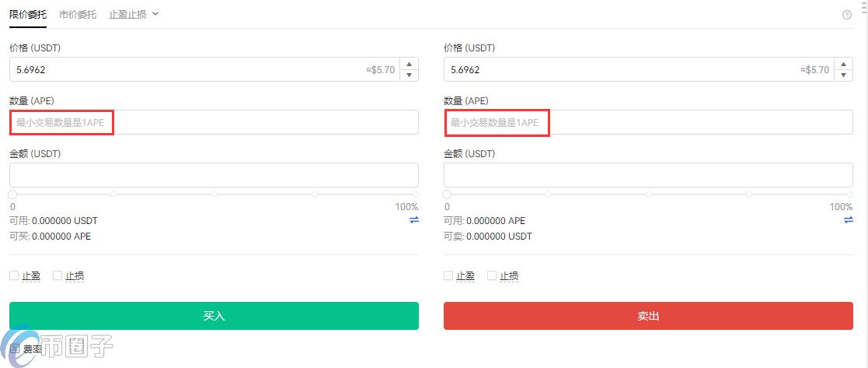
Task: Click the red 卖出 button
Action: tap(648, 316)
